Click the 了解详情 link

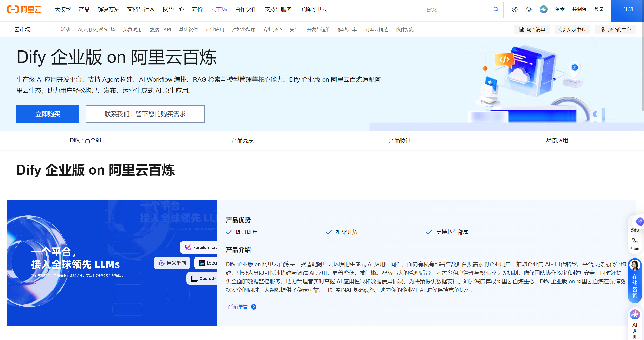coord(237,307)
